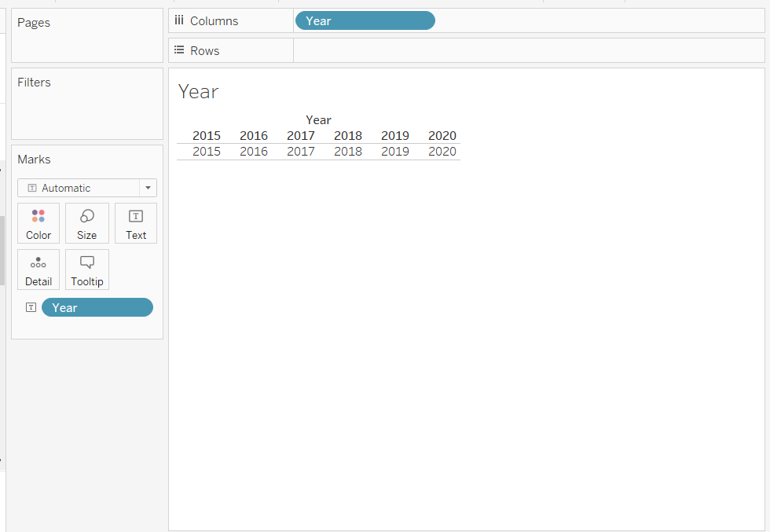Image resolution: width=770 pixels, height=532 pixels.
Task: Select the Year pill on Columns shelf
Action: click(365, 21)
